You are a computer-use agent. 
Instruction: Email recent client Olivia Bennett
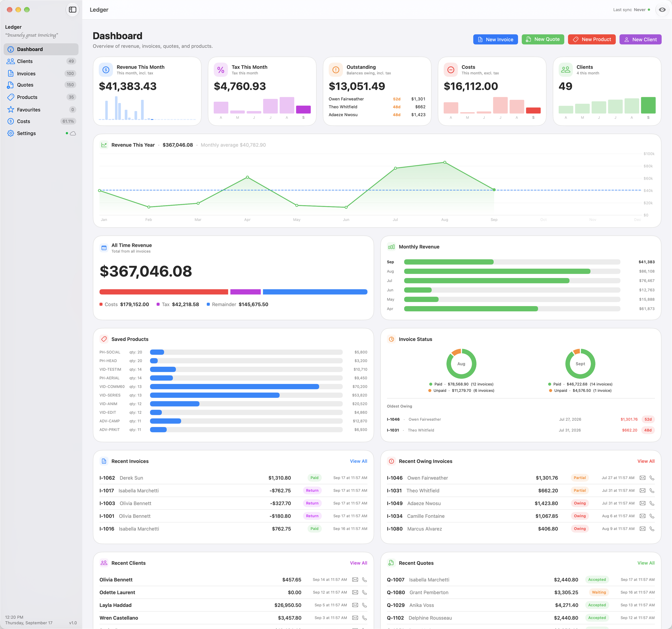355,580
